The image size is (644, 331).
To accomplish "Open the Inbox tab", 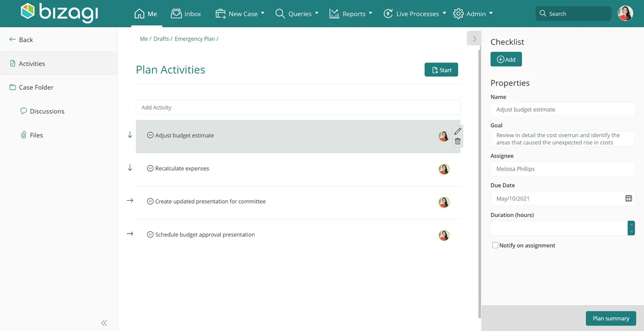I will 186,13.
